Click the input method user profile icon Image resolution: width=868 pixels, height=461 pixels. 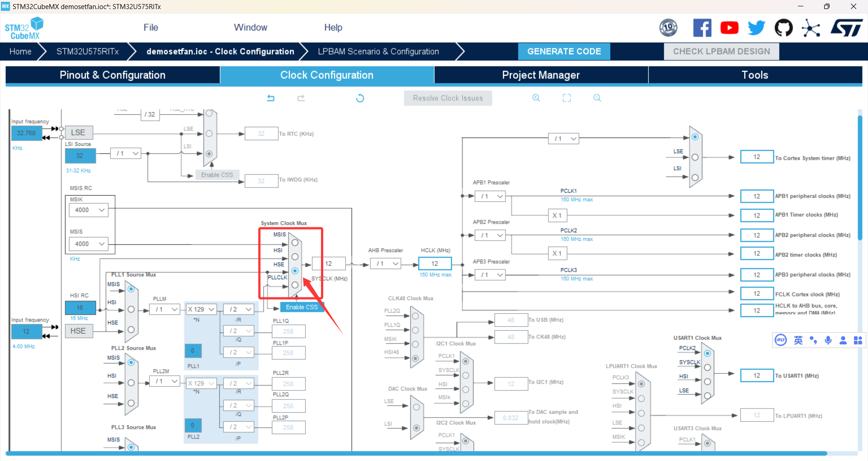[x=843, y=340]
